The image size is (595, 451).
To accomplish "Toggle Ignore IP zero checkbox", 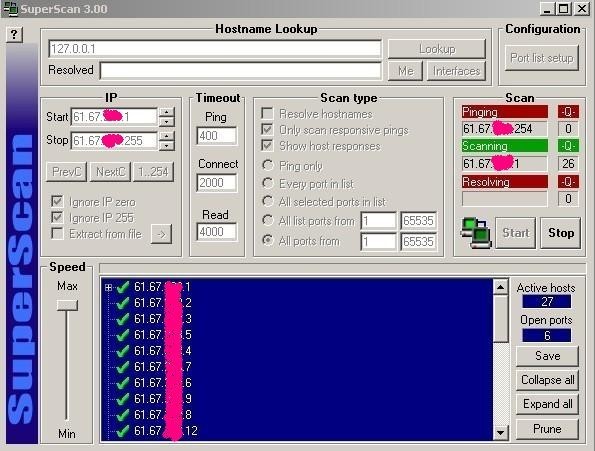I will (x=57, y=201).
